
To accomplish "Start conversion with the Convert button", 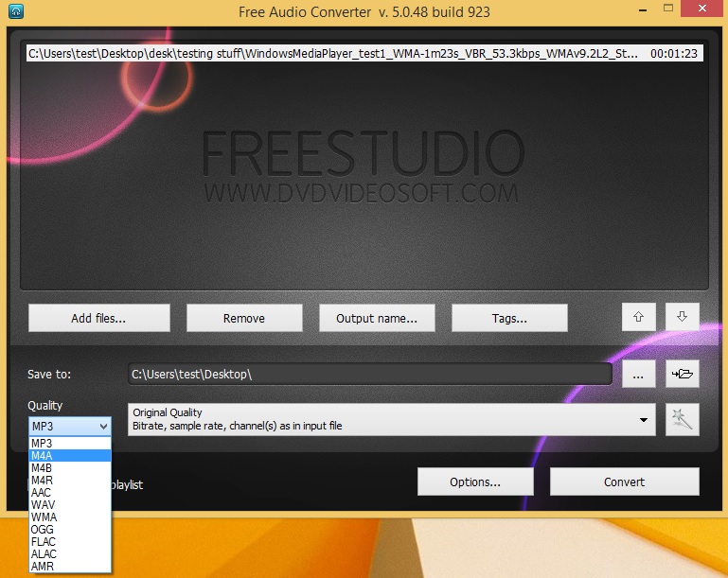I will click(625, 482).
